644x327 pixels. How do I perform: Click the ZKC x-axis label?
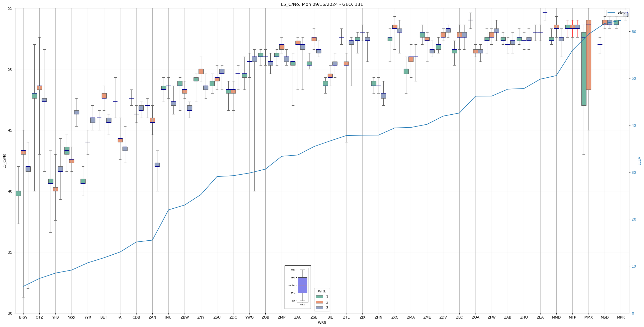pyautogui.click(x=395, y=317)
